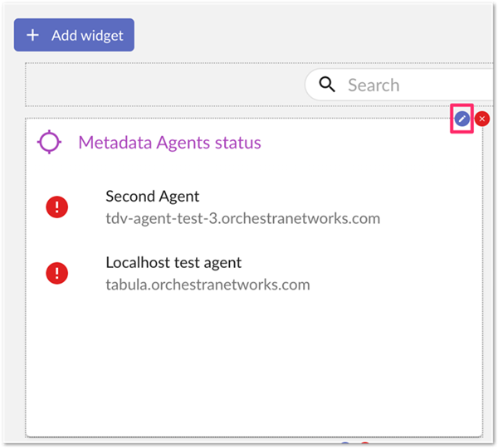The height and width of the screenshot is (448, 498).
Task: Select the Localhost test agent name
Action: pos(173,262)
